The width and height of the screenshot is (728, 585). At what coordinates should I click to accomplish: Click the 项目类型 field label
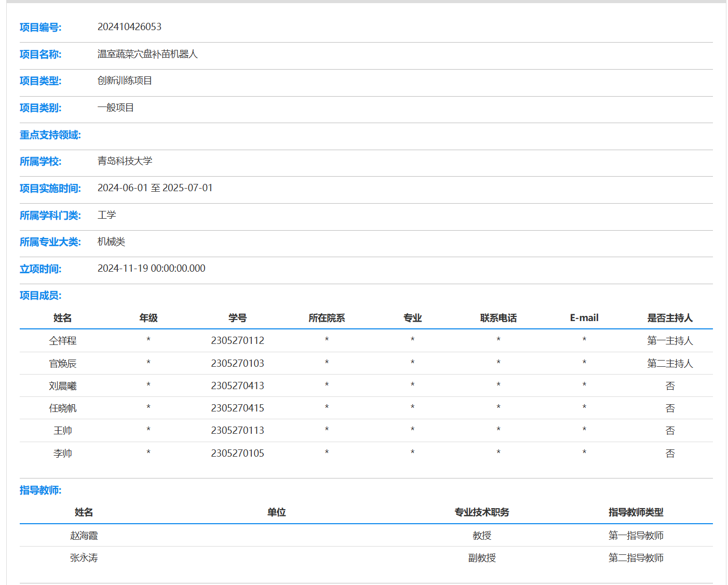(41, 81)
